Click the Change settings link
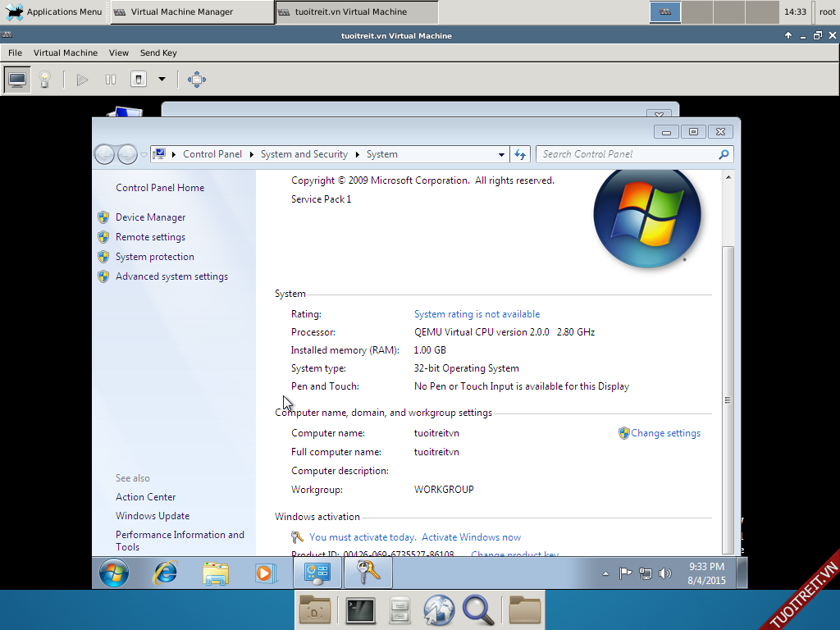The image size is (840, 630). tap(665, 433)
